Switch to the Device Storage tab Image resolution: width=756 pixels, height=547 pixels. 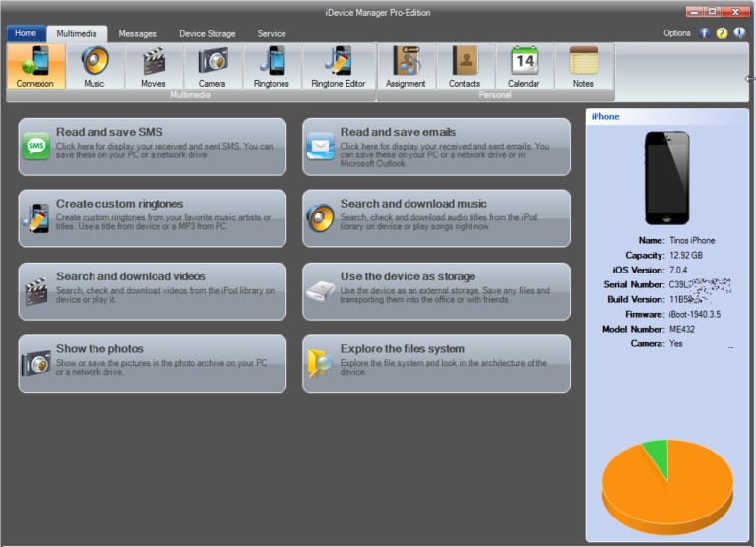[208, 33]
